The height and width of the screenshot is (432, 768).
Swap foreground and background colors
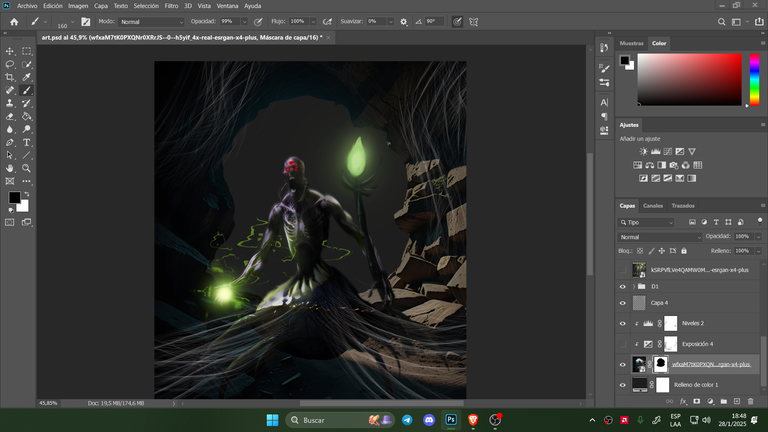click(27, 194)
